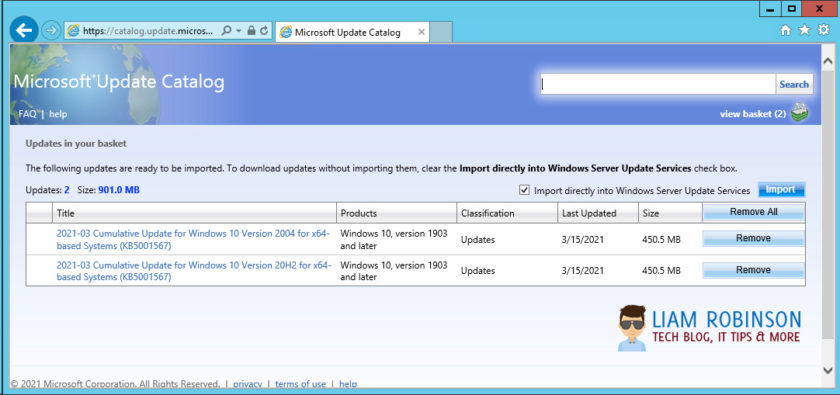Minimize the browser window

(770, 9)
